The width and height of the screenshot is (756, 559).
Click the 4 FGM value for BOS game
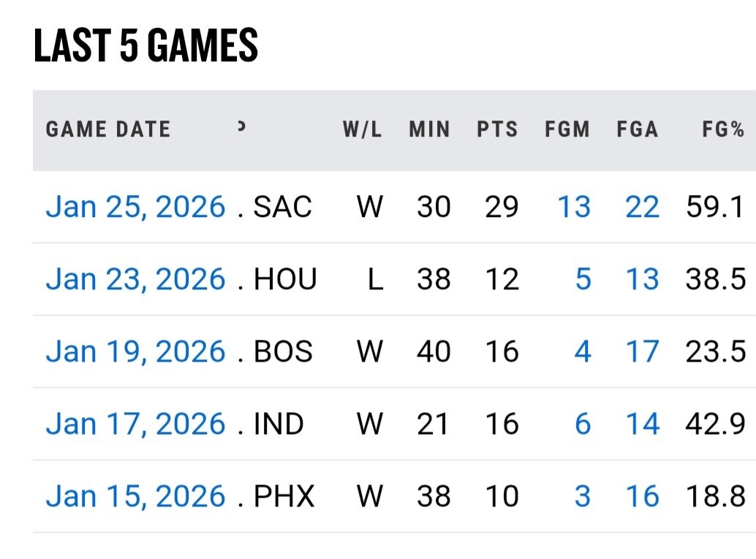pos(582,351)
